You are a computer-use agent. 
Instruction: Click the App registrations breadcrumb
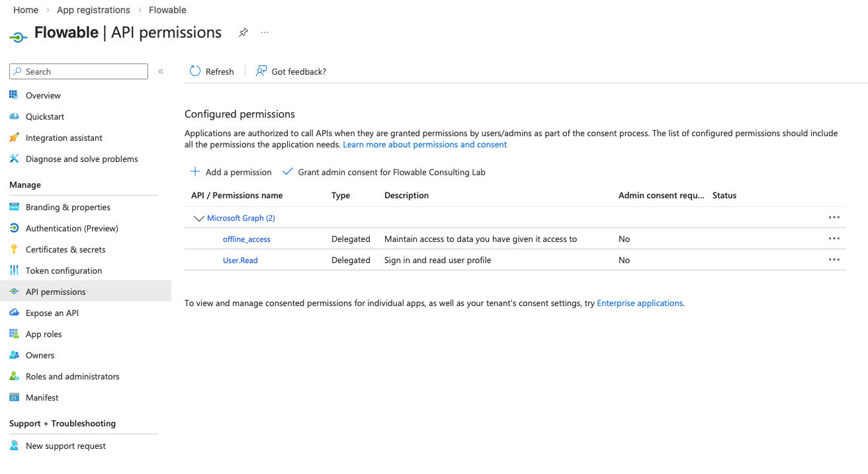(x=93, y=10)
